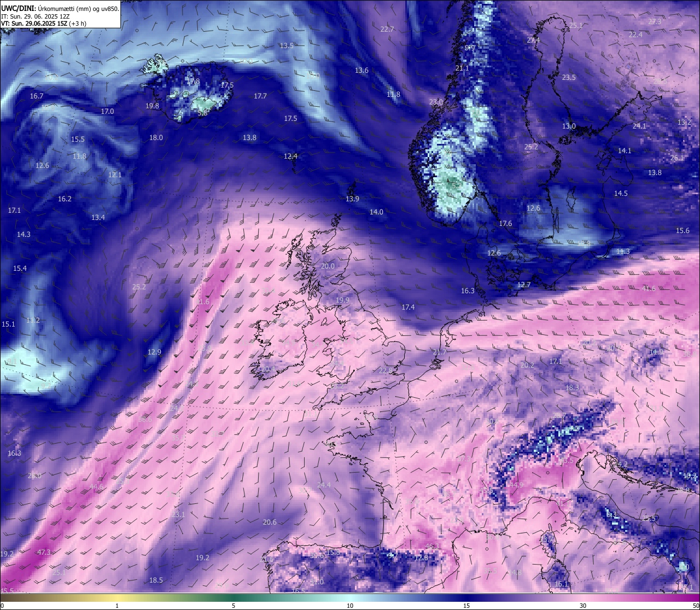Click the 18.0 value label

pos(156,138)
